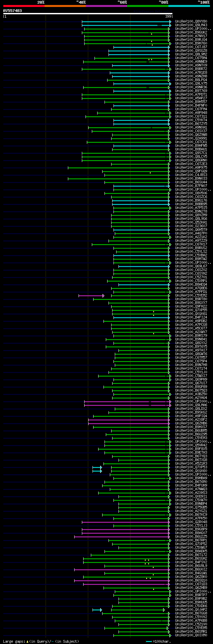Open hit UniRef100_C4JBS3
213x644 pixels.
pyautogui.click(x=191, y=175)
